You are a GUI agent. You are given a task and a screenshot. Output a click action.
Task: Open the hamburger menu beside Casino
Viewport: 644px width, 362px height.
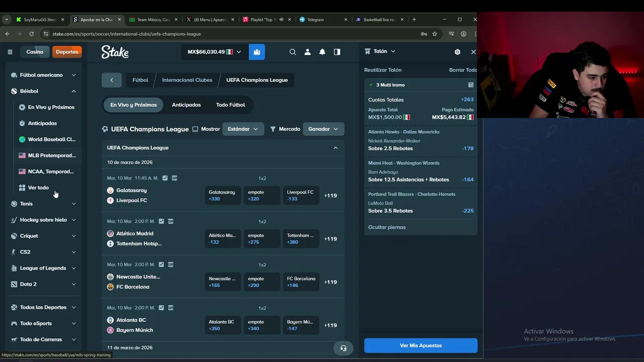[10, 52]
